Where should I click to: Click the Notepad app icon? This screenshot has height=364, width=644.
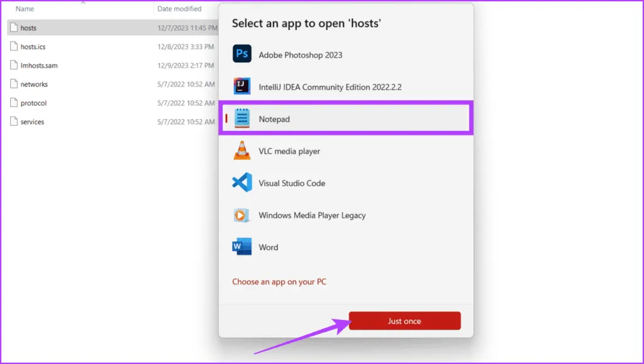point(242,118)
